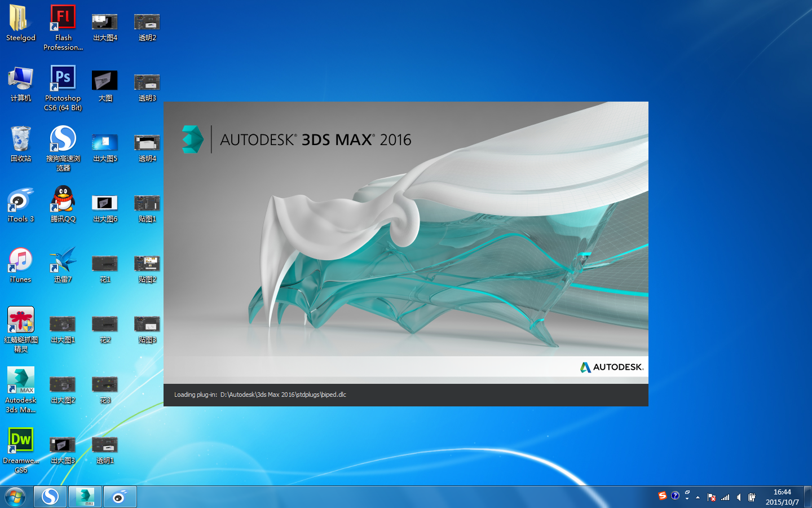Select the 花2 image file
The image size is (812, 508).
tap(105, 329)
